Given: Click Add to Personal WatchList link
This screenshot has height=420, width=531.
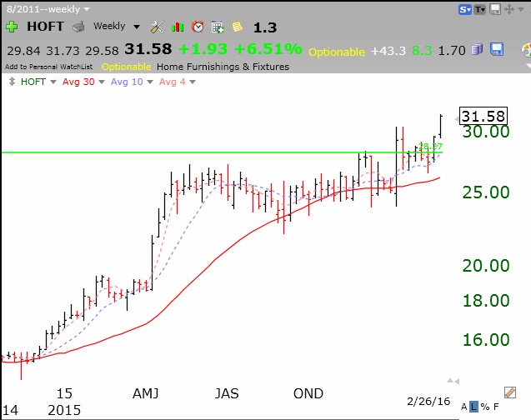Looking at the screenshot, I should (x=48, y=67).
